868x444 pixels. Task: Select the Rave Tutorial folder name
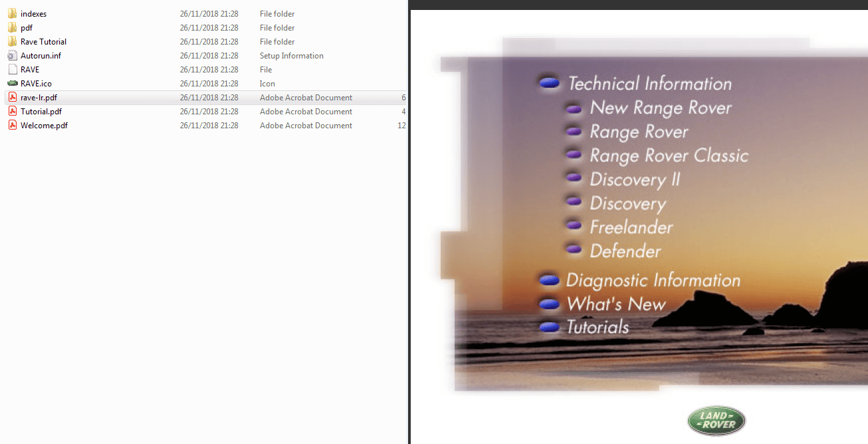pos(44,42)
